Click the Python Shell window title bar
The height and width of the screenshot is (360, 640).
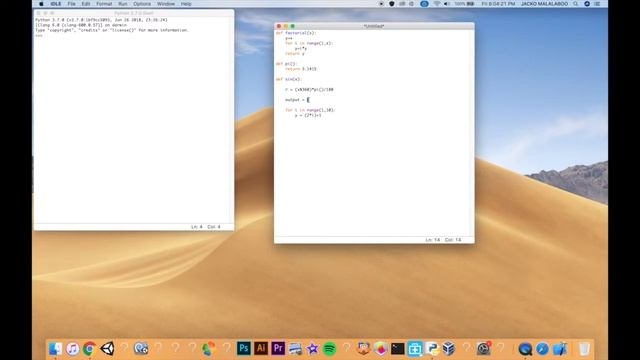coord(134,13)
